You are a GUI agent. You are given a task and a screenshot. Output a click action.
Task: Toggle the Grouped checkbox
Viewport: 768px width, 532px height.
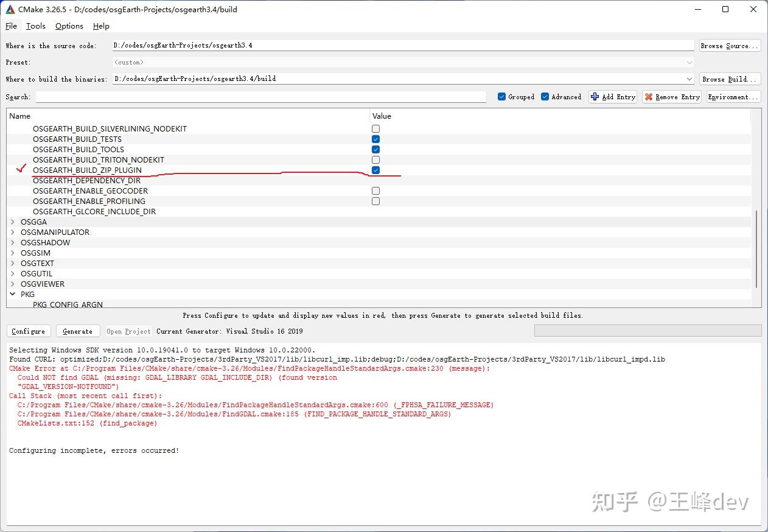pyautogui.click(x=501, y=97)
